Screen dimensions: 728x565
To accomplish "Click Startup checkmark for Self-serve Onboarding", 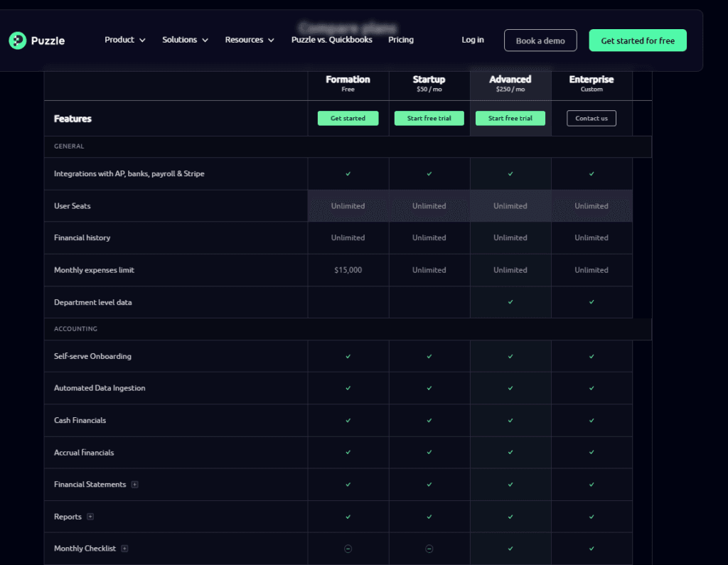I will (x=429, y=357).
